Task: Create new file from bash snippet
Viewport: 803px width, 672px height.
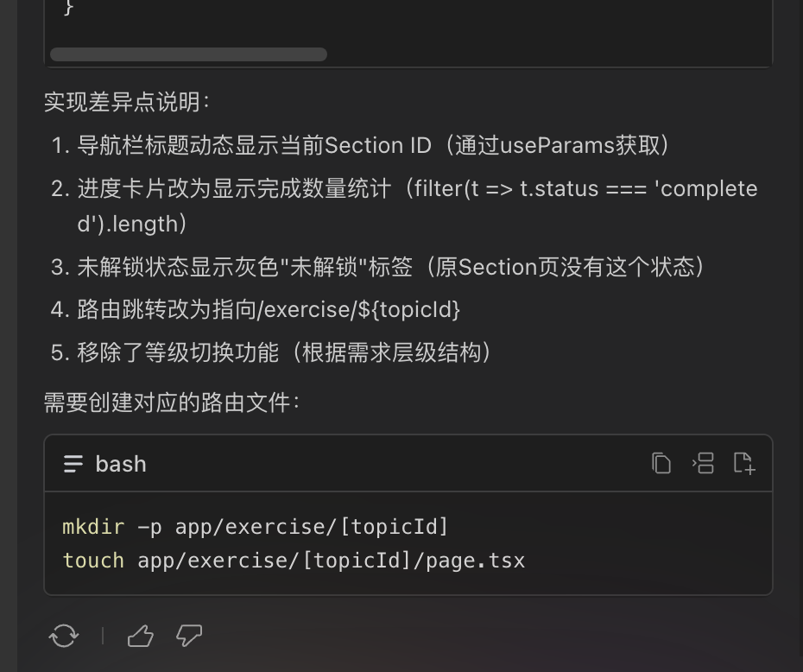Action: point(744,464)
